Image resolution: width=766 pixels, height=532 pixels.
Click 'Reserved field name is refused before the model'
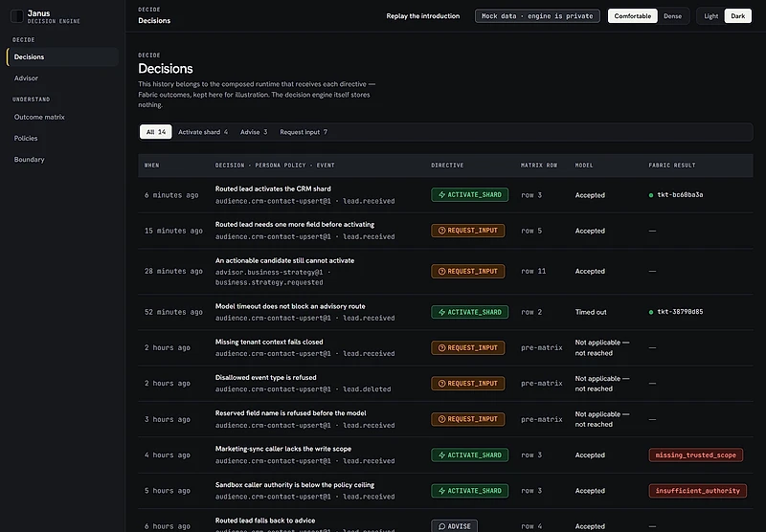pyautogui.click(x=291, y=413)
